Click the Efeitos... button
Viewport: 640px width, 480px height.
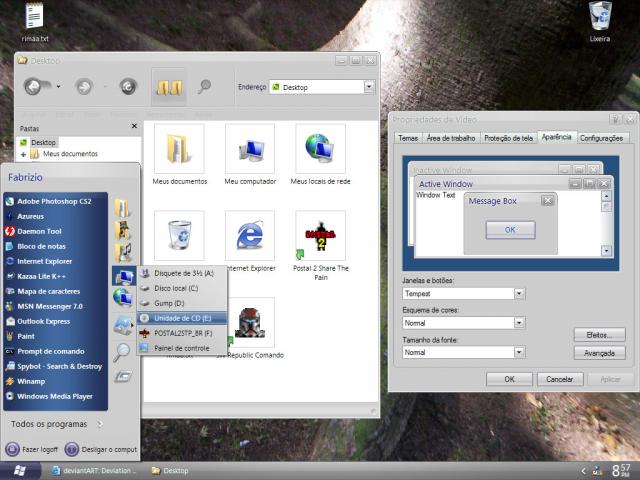click(x=600, y=335)
